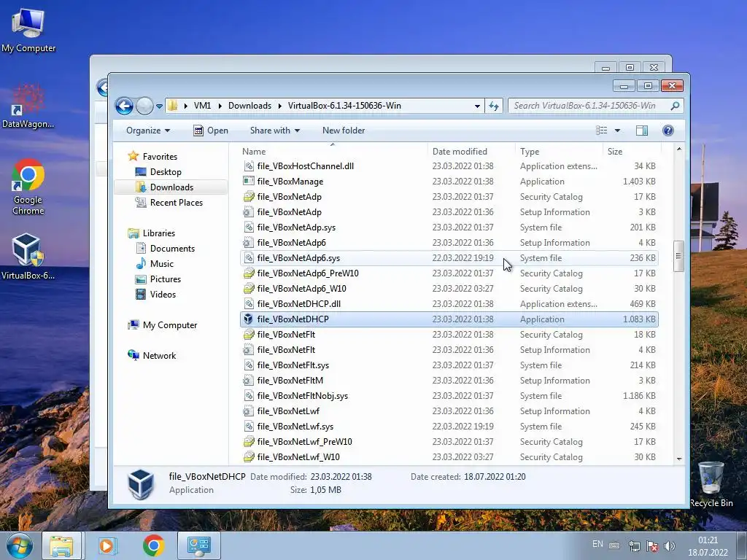
Task: Click the greyed forward navigation arrow
Action: coord(144,106)
